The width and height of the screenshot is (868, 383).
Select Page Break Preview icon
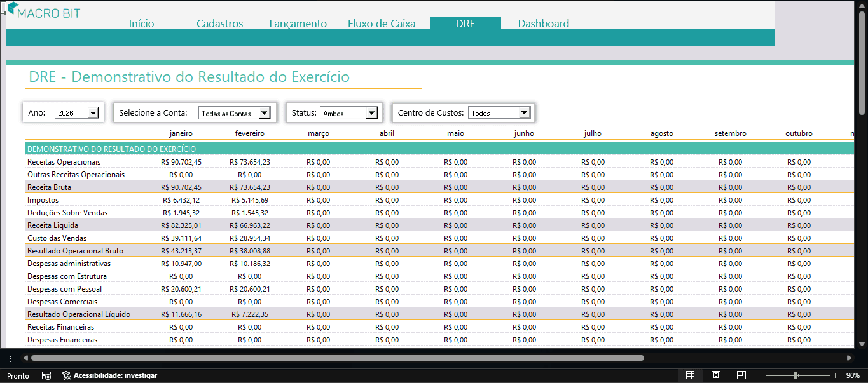(x=741, y=375)
